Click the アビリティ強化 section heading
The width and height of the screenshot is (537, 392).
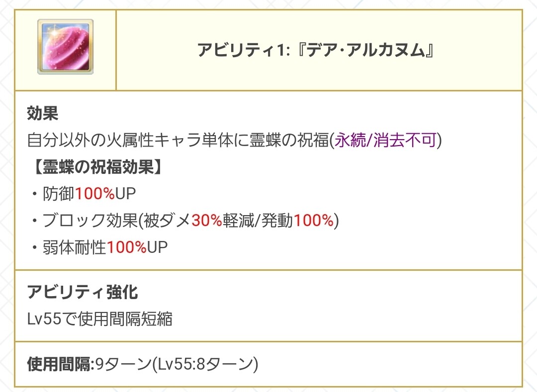click(x=83, y=292)
